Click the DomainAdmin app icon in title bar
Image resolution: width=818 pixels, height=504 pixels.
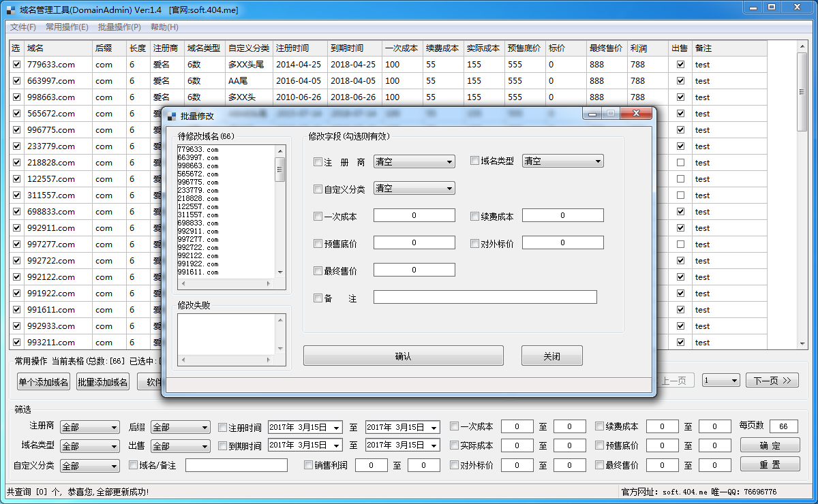tap(10, 10)
